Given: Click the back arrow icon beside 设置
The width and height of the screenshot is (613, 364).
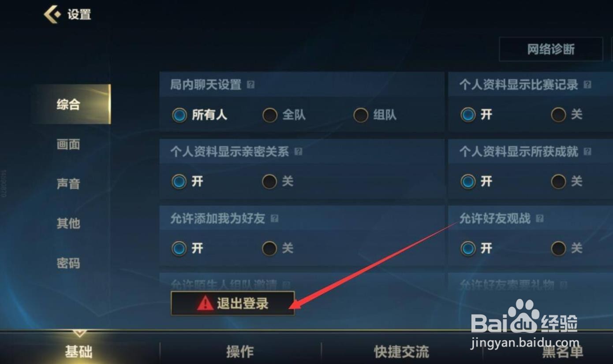Looking at the screenshot, I should tap(52, 14).
